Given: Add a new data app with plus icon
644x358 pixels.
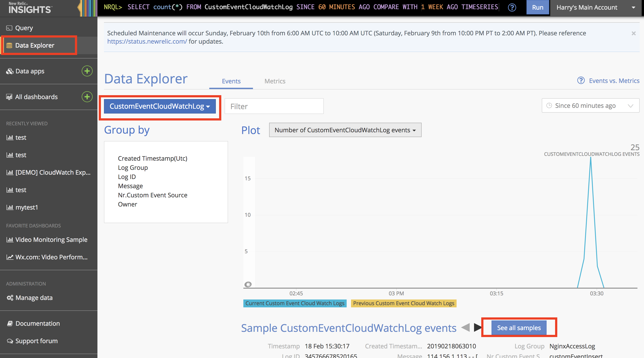Looking at the screenshot, I should [x=87, y=71].
